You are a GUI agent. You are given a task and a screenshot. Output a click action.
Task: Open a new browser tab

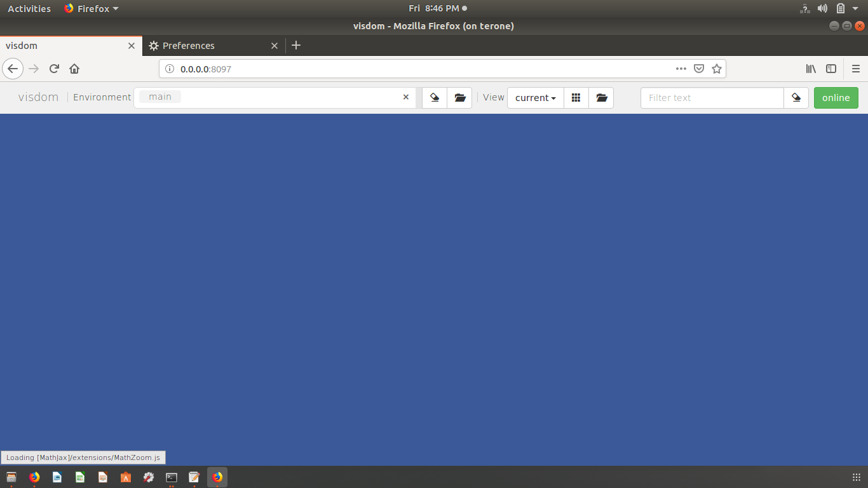click(296, 45)
